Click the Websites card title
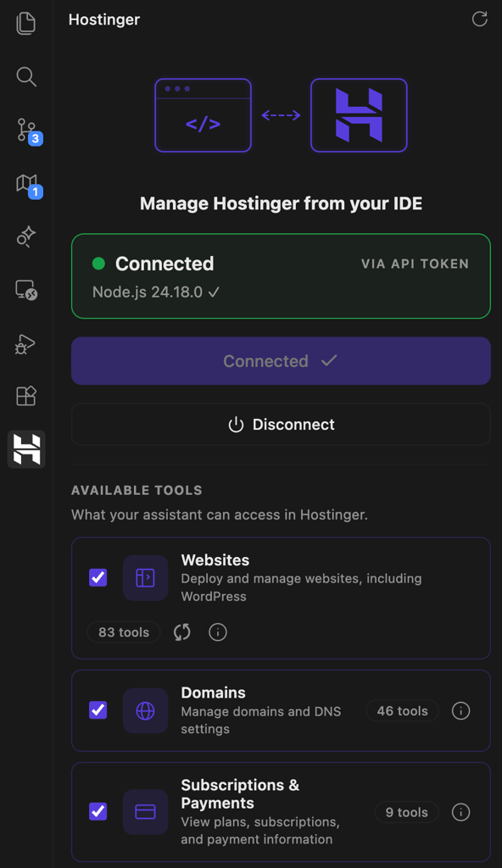The image size is (502, 868). (215, 560)
